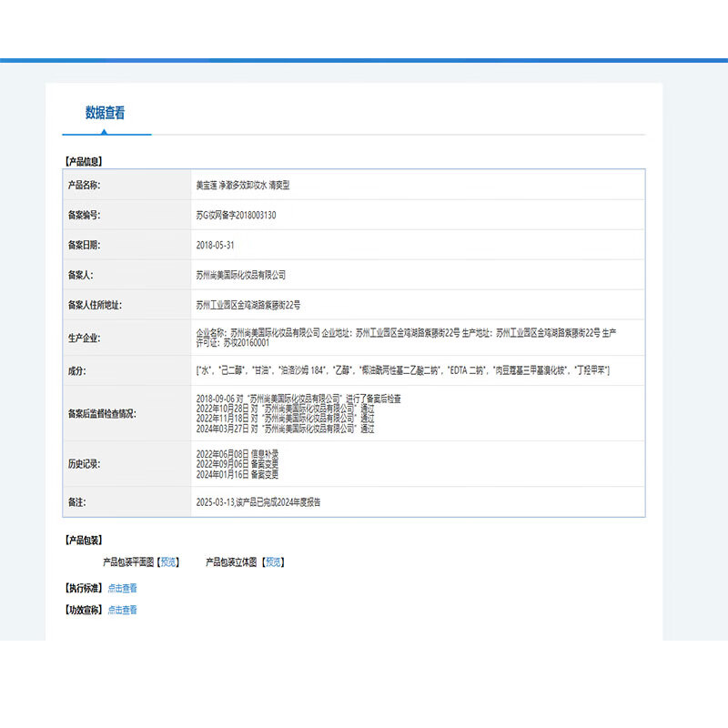This screenshot has height=728, width=728.
Task: Click the 成分 ingredients list text
Action: (402, 370)
